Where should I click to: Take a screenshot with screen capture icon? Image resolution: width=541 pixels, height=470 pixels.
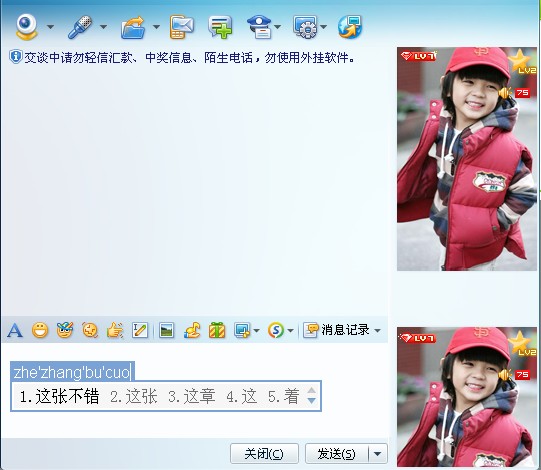[242, 330]
